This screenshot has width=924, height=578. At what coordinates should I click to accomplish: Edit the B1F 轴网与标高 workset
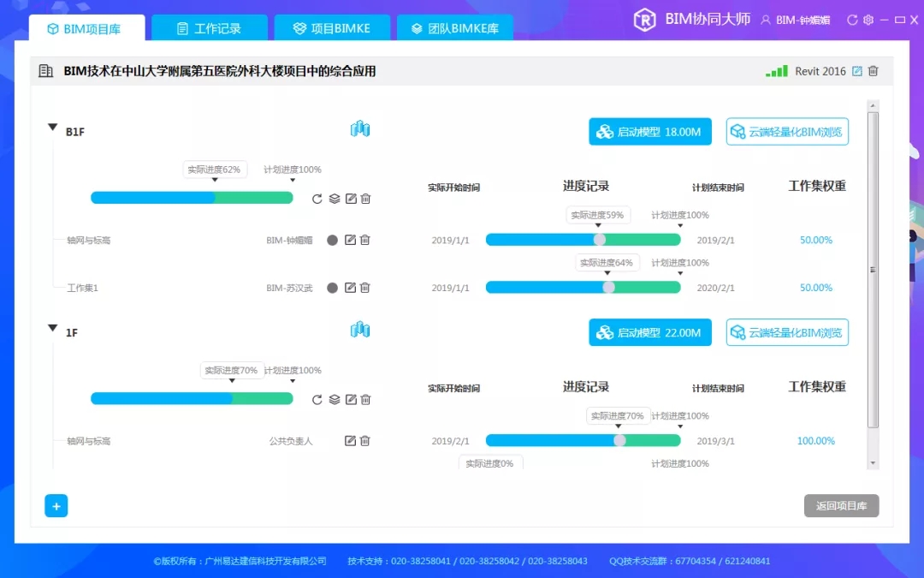[350, 240]
